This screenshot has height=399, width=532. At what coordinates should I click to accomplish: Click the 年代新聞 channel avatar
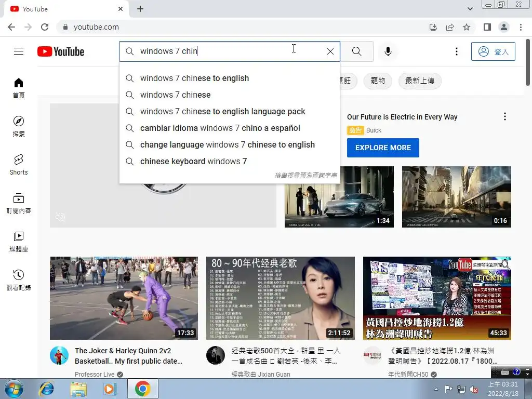[372, 355]
